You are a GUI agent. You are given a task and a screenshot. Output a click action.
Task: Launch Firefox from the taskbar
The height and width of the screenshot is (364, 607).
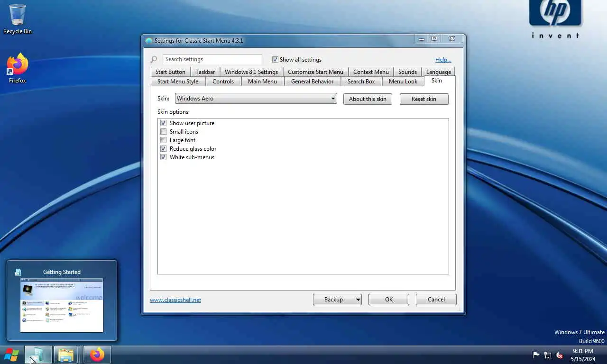97,355
